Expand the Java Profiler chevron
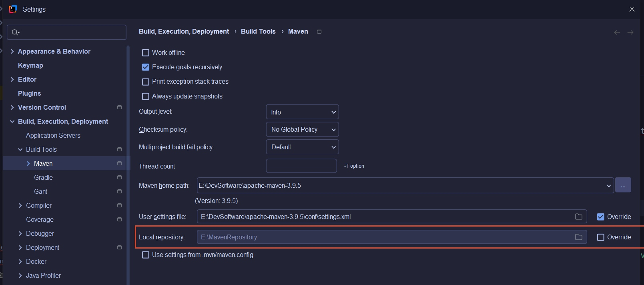This screenshot has height=285, width=644. click(x=20, y=275)
